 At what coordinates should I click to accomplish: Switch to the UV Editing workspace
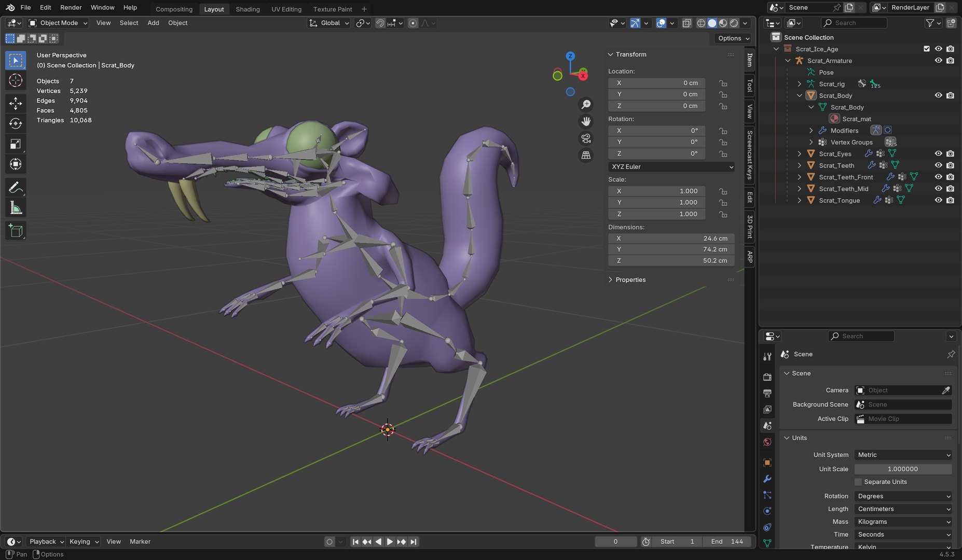pos(286,9)
